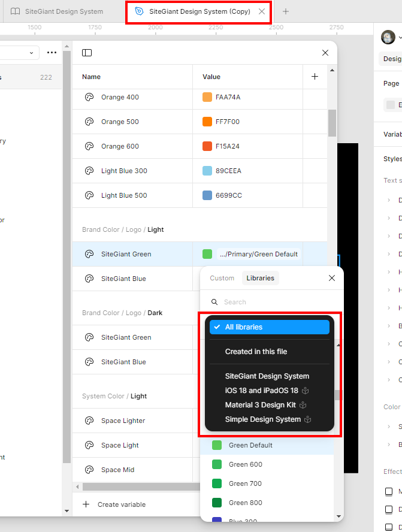The height and width of the screenshot is (532, 402).
Task: Click the community icon beside iOS 18 library
Action: [306, 391]
